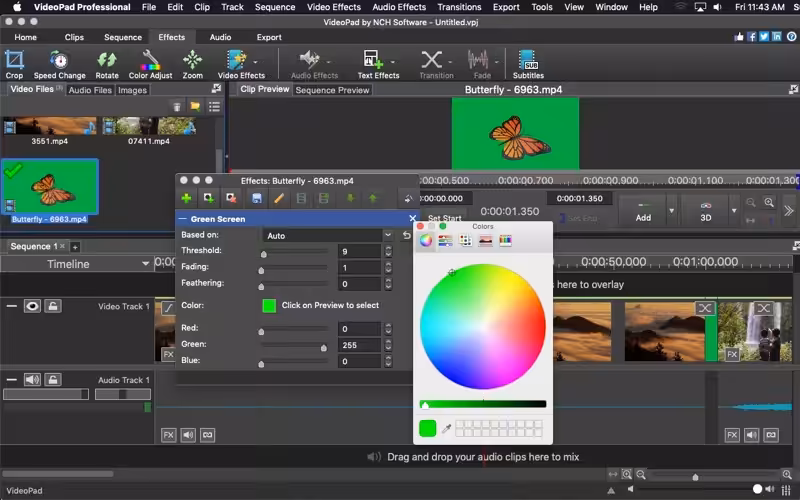Viewport: 800px width, 500px height.
Task: Switch to the Clips ribbon tab
Action: point(74,37)
